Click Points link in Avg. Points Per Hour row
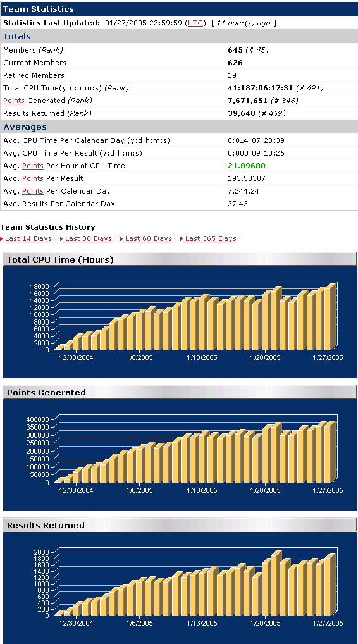Viewport: 358px width, 644px height. [32, 166]
